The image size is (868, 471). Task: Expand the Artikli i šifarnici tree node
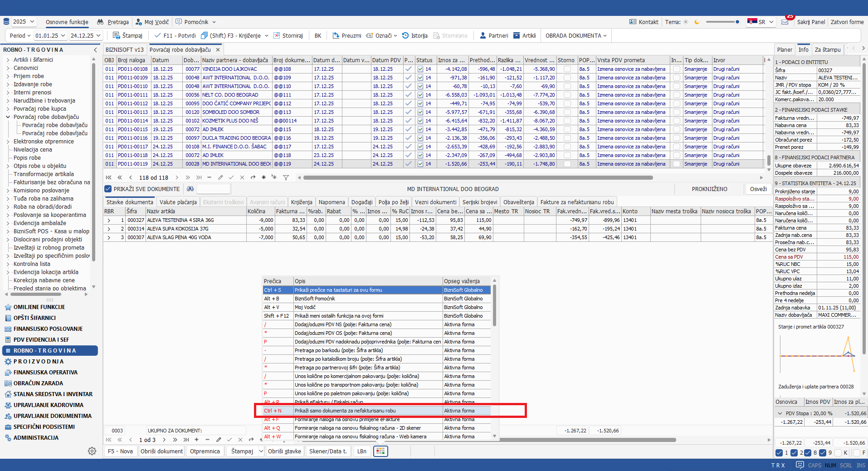8,60
